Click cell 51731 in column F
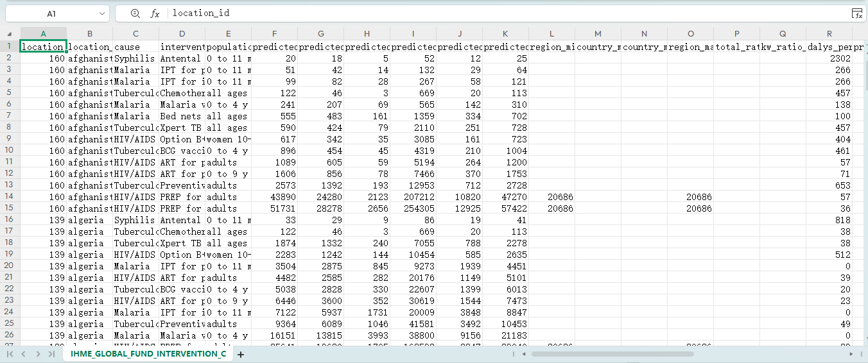The width and height of the screenshot is (868, 363). click(x=274, y=208)
